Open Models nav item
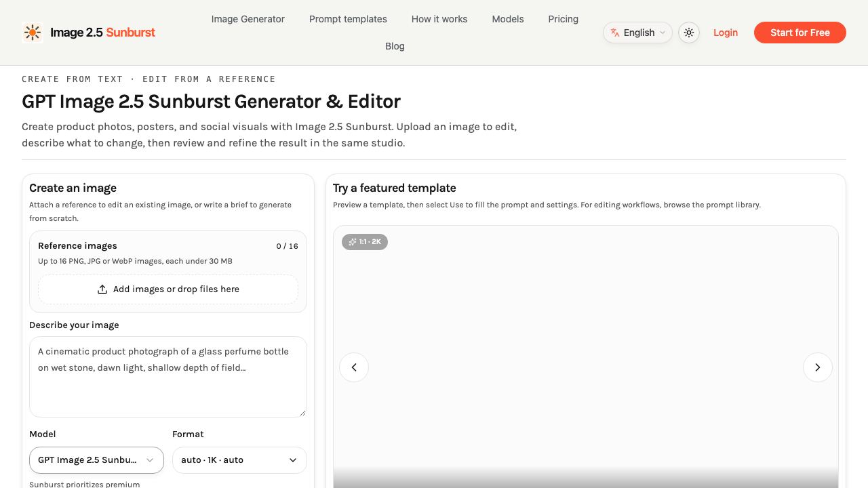This screenshot has height=488, width=868. tap(508, 19)
